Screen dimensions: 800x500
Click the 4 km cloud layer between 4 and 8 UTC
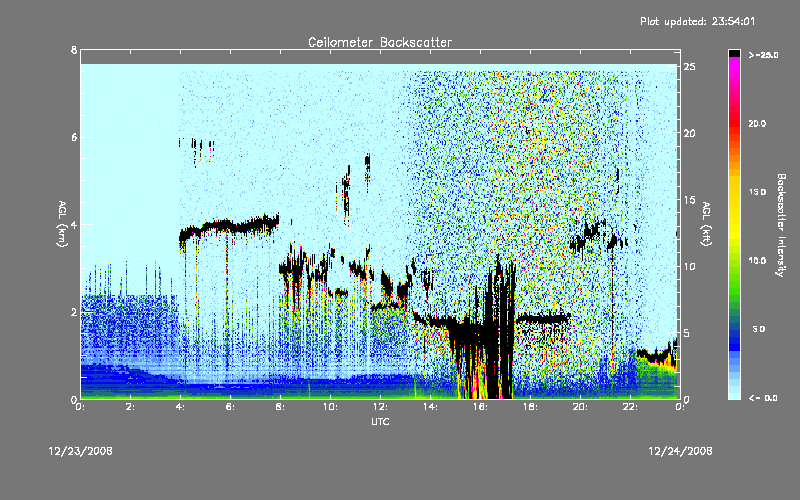[x=229, y=227]
